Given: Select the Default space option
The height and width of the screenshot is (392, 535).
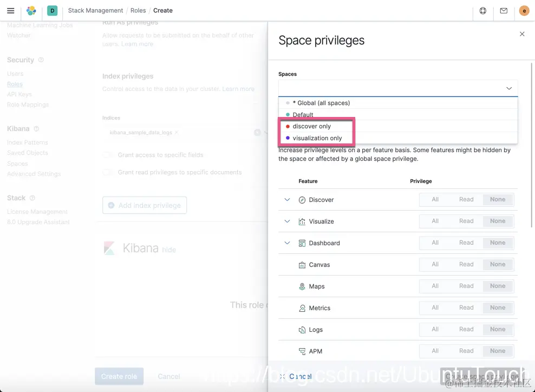Looking at the screenshot, I should point(398,115).
